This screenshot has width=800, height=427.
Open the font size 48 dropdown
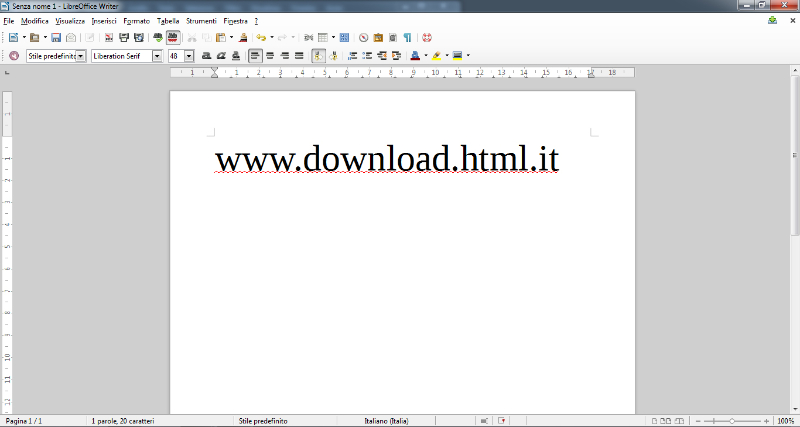coord(188,56)
